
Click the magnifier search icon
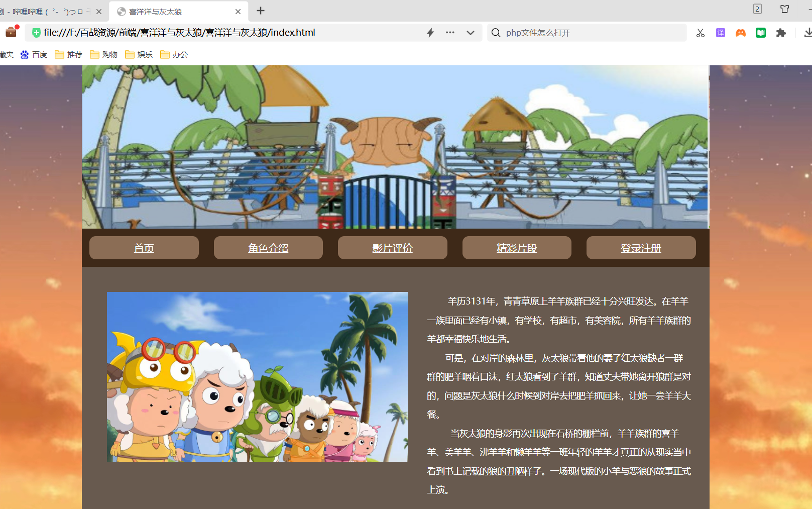coord(496,33)
